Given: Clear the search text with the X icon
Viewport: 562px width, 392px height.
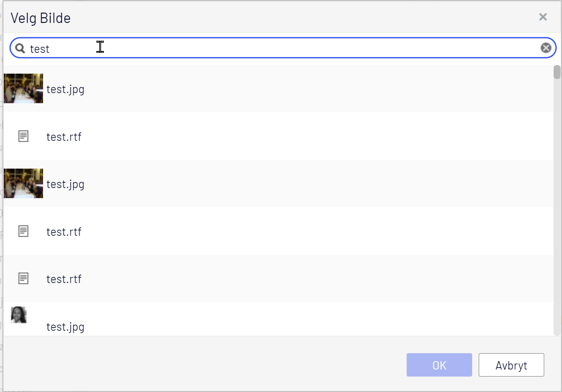Looking at the screenshot, I should click(546, 48).
